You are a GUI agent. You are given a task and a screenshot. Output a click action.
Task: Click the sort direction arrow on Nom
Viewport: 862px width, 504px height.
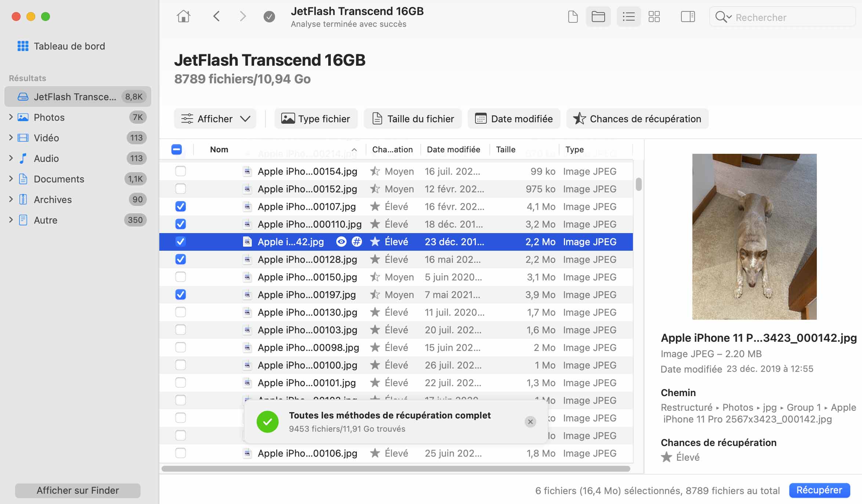[x=354, y=150]
